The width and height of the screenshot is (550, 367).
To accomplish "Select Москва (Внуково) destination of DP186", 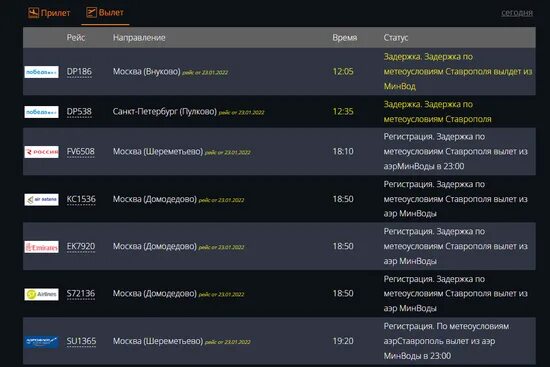I will coord(147,72).
